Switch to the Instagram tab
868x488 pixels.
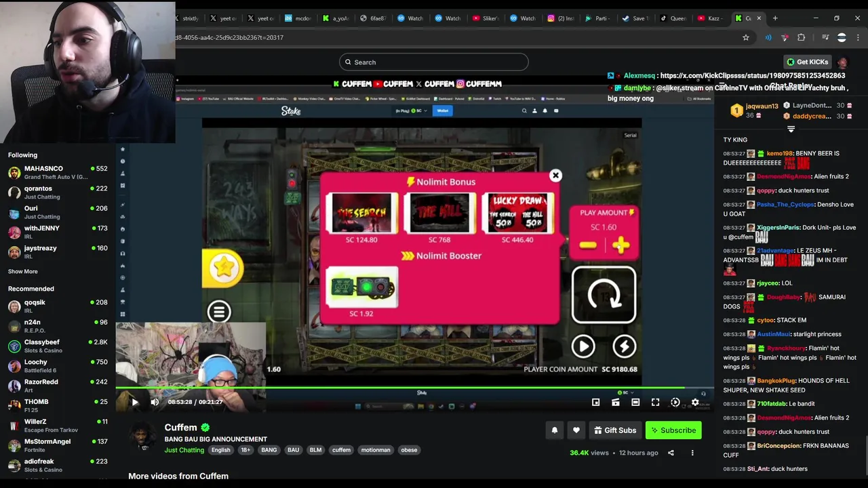click(561, 18)
